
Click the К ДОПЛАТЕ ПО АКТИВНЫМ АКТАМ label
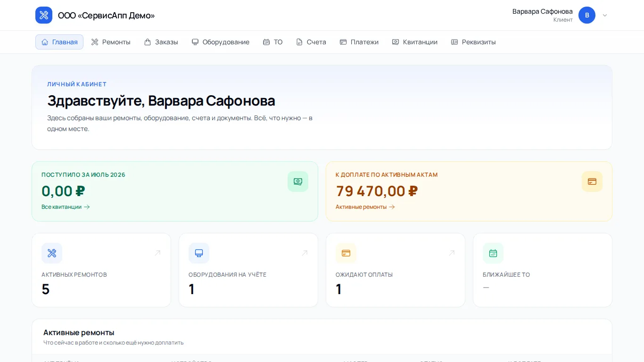click(x=387, y=175)
